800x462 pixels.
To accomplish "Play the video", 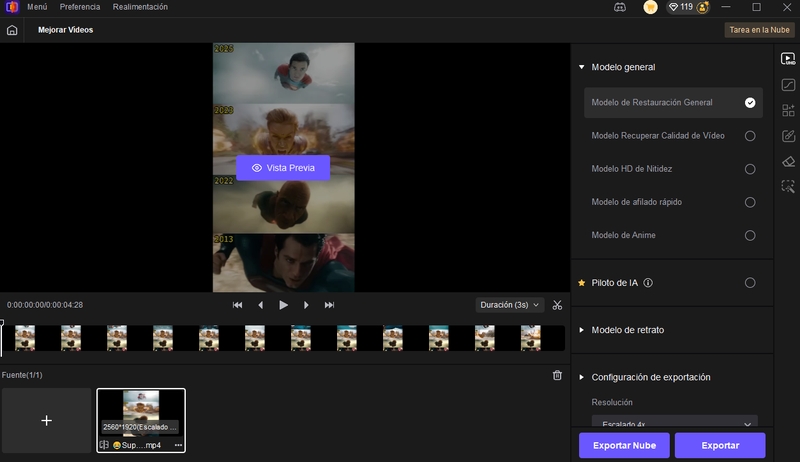I will click(x=283, y=305).
